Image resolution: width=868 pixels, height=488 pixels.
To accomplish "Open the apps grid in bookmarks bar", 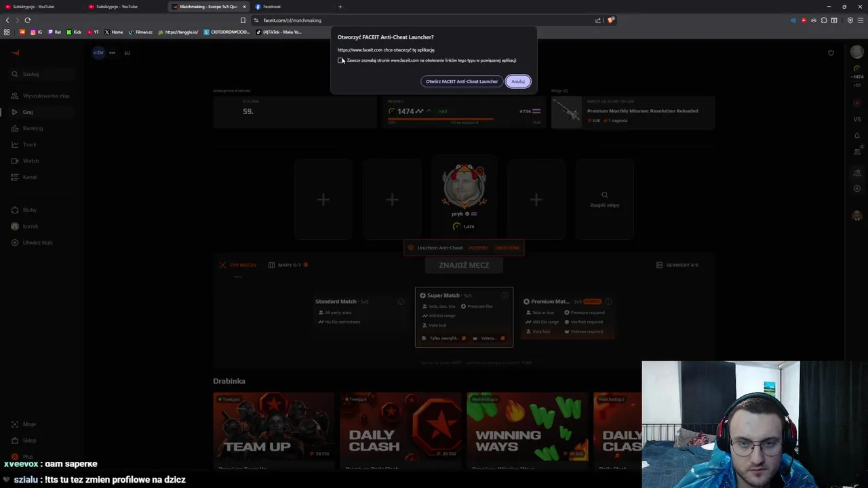I will click(7, 32).
